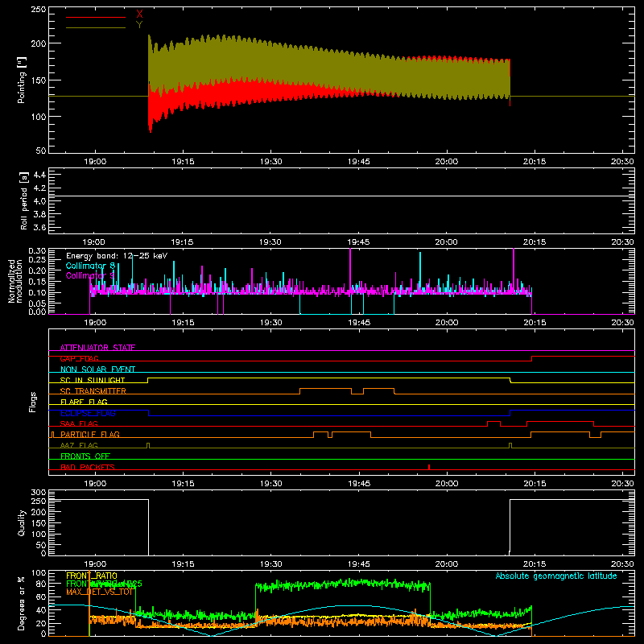Click the 0.30 tick on modulation axis
Screen dimensions: 644x644
[x=37, y=251]
